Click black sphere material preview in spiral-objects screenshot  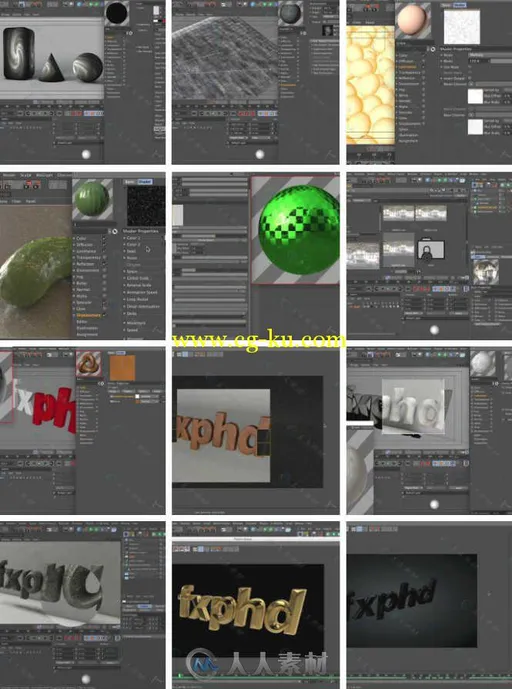click(x=117, y=13)
